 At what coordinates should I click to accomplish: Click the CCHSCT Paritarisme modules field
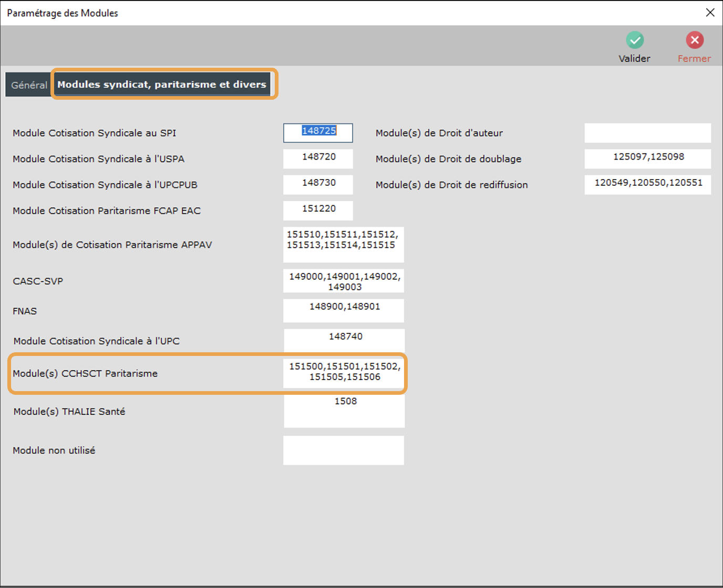(343, 373)
